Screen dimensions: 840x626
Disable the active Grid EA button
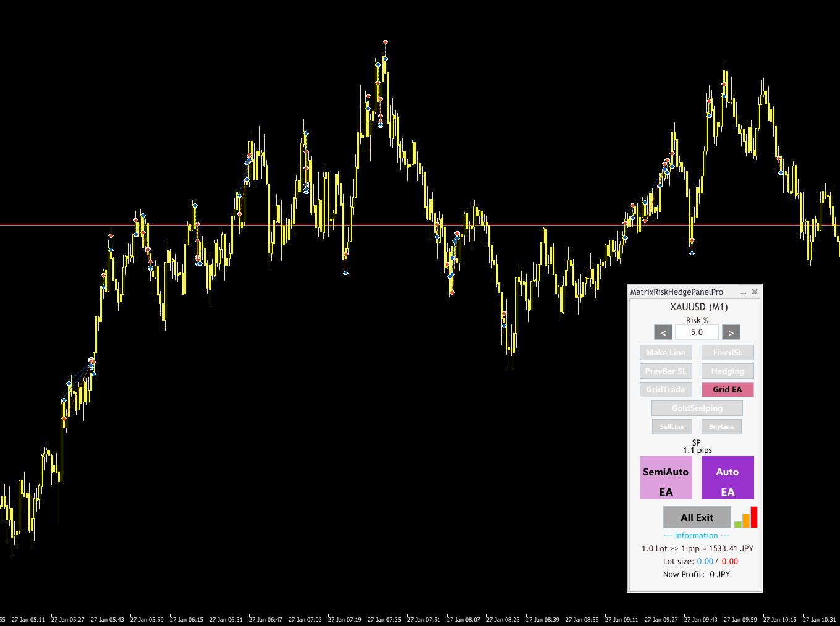[x=728, y=390]
